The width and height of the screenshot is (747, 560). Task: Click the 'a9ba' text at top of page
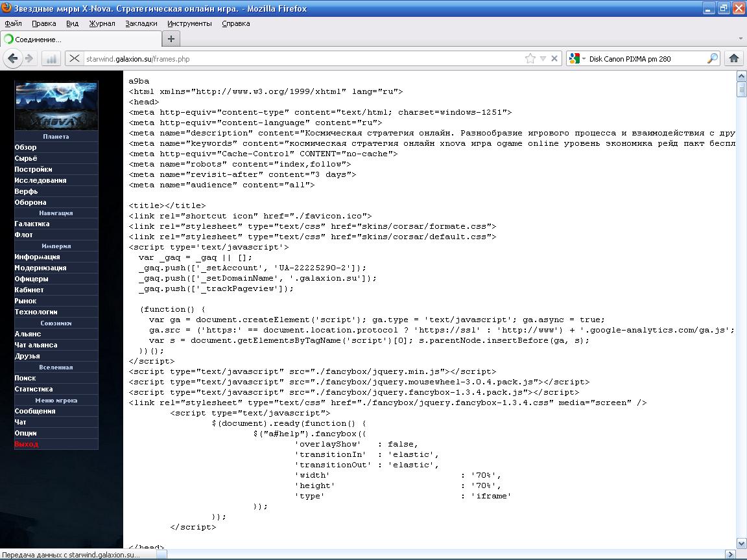[139, 81]
